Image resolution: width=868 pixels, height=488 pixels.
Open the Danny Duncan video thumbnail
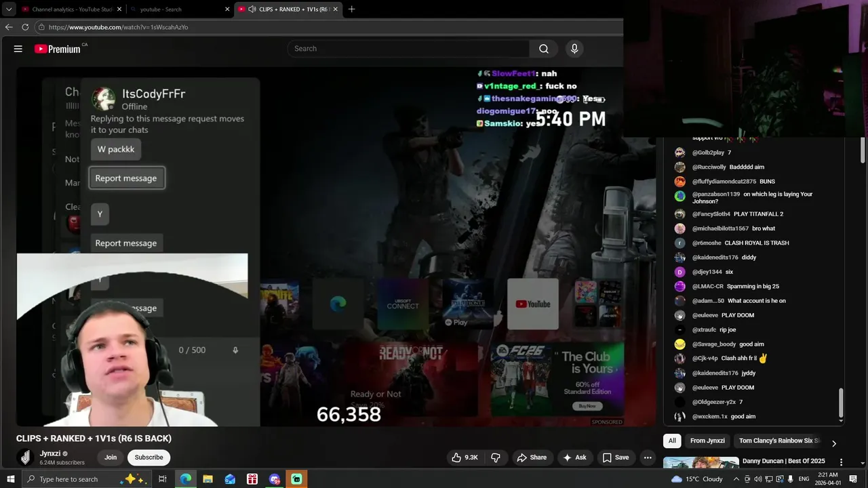coord(701,463)
